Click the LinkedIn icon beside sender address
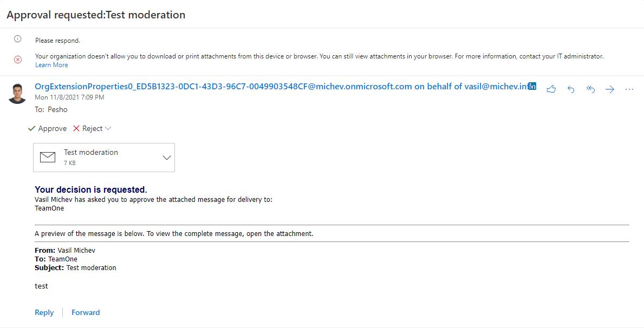 pos(532,87)
